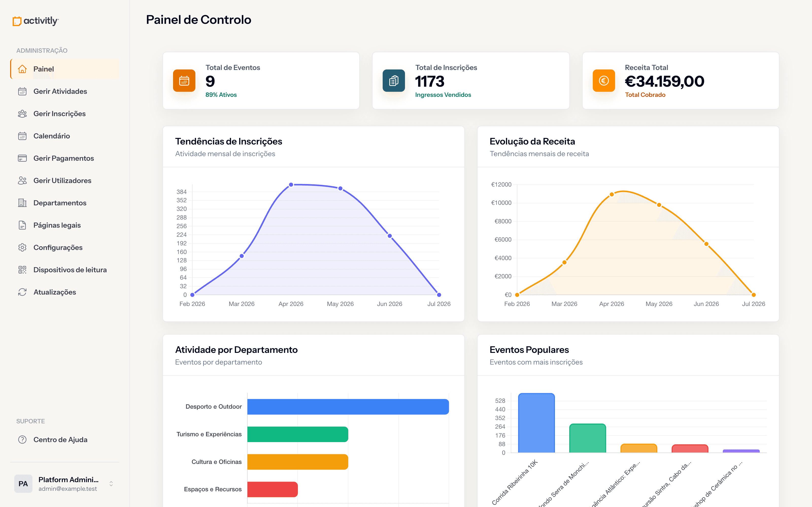Click the Painel home icon

tap(22, 69)
